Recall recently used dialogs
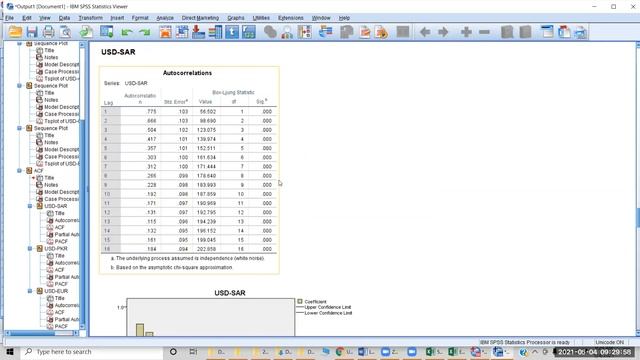This screenshot has height=360, width=640. coord(107,32)
